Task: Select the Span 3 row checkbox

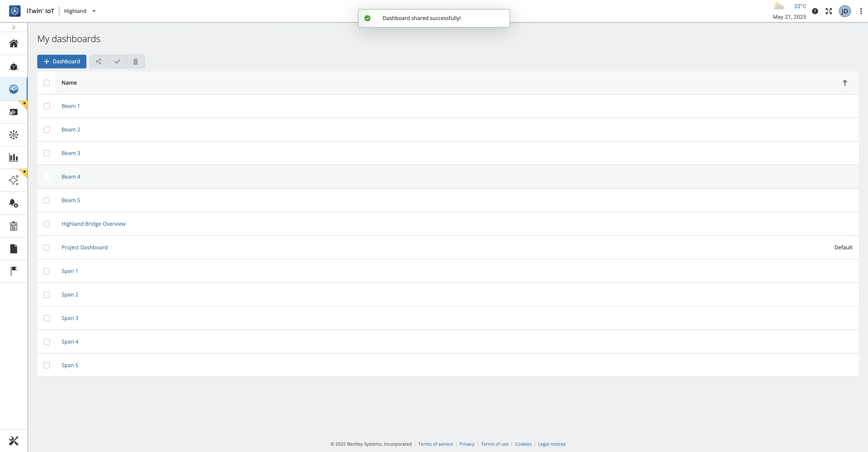Action: pos(47,318)
